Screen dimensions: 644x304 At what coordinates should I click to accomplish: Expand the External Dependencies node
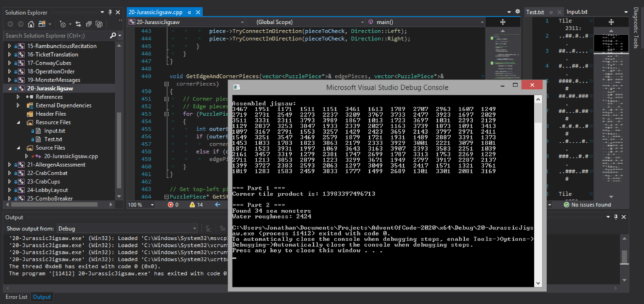(18, 106)
